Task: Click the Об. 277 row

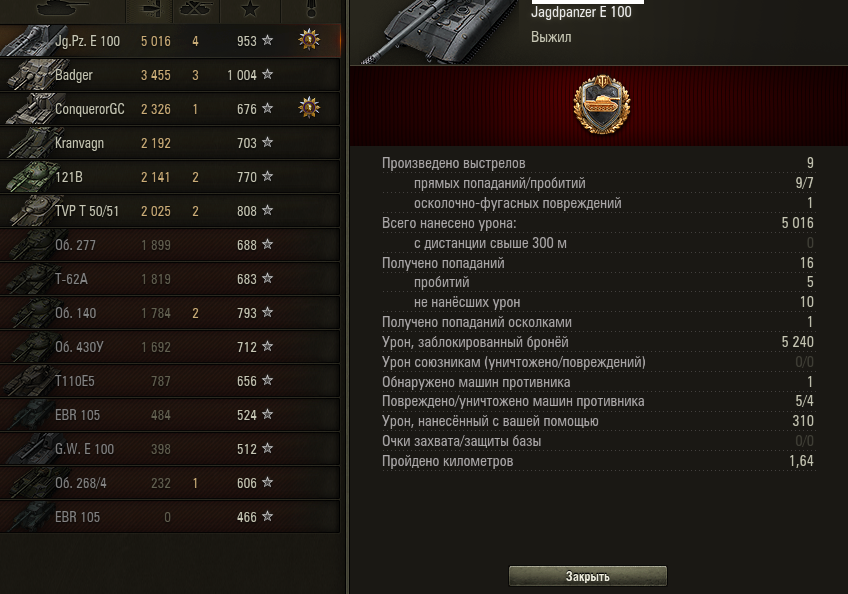Action: click(170, 245)
